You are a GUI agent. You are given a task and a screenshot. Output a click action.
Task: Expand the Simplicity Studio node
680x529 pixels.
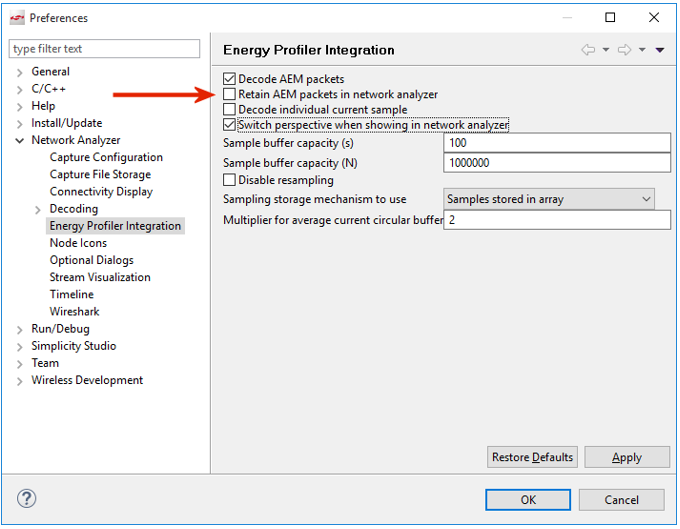coord(20,347)
